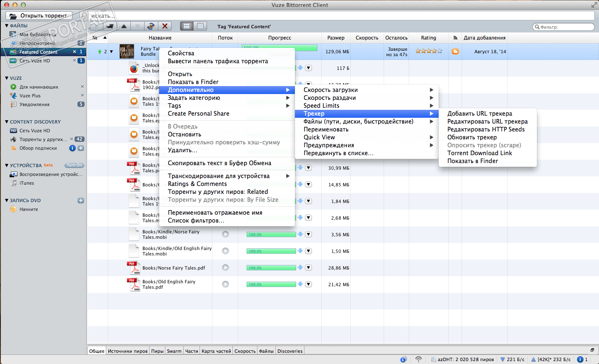Click the play icon for Old English Fairy Tales.pdf

click(x=225, y=285)
